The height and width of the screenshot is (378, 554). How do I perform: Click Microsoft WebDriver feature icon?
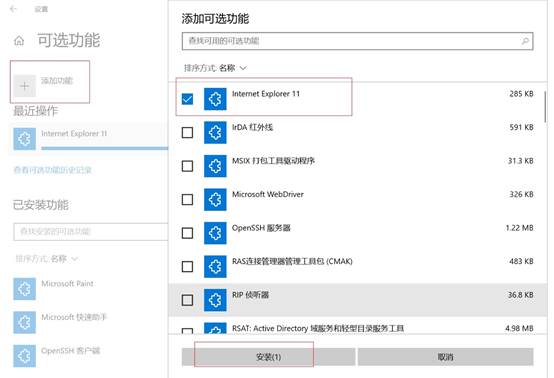coord(215,200)
